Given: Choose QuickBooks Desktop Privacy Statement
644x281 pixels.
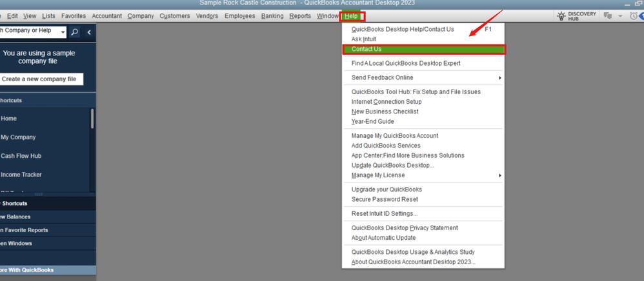Looking at the screenshot, I should click(x=423, y=228).
